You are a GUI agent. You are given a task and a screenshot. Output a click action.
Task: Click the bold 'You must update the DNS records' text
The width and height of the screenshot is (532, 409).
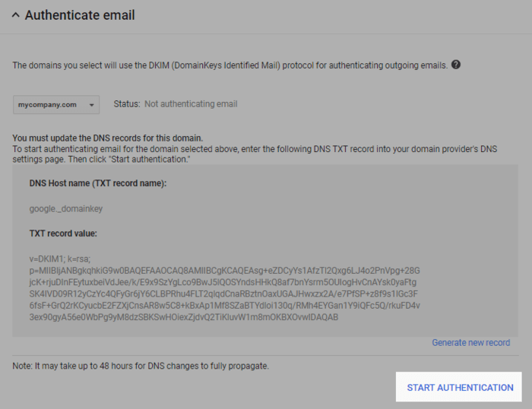108,138
